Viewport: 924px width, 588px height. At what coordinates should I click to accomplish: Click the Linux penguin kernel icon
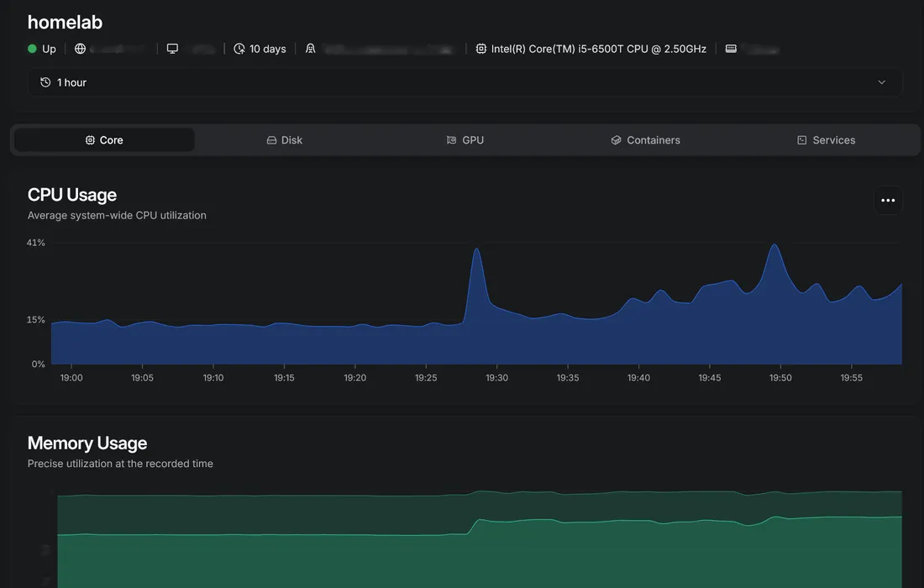(311, 49)
